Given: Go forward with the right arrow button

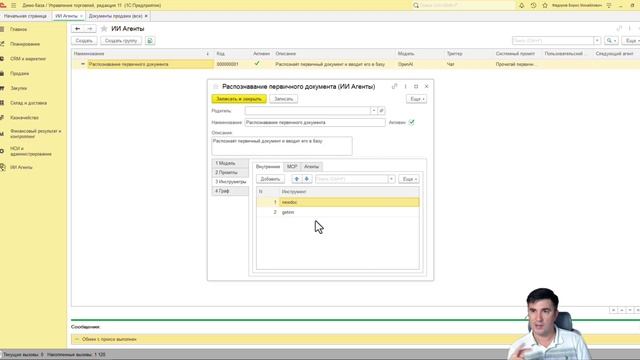Looking at the screenshot, I should tap(90, 29).
